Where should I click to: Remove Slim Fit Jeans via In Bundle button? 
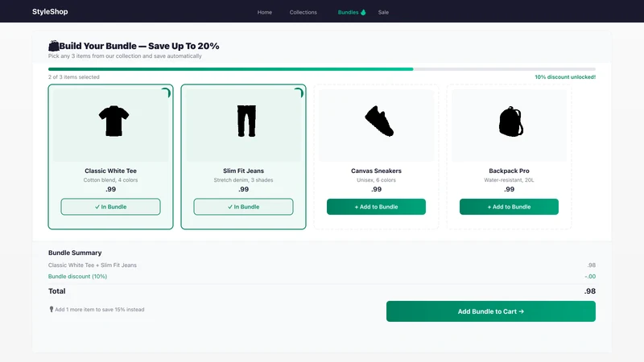point(243,207)
